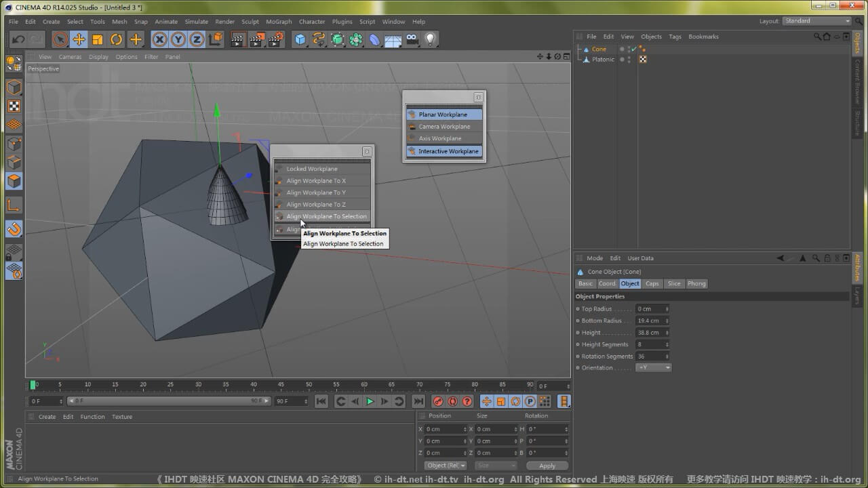868x488 pixels.
Task: Click the Bottom Radius input field
Action: coord(651,321)
